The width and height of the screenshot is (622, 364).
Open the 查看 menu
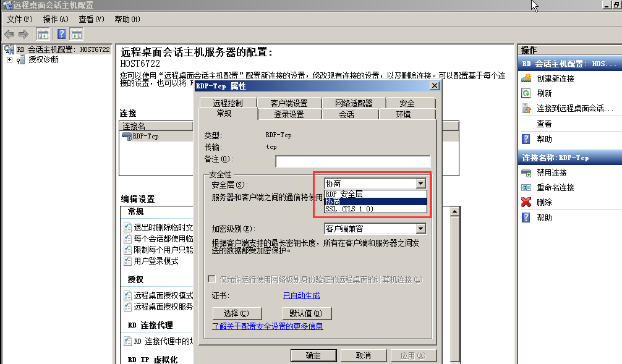pos(90,19)
